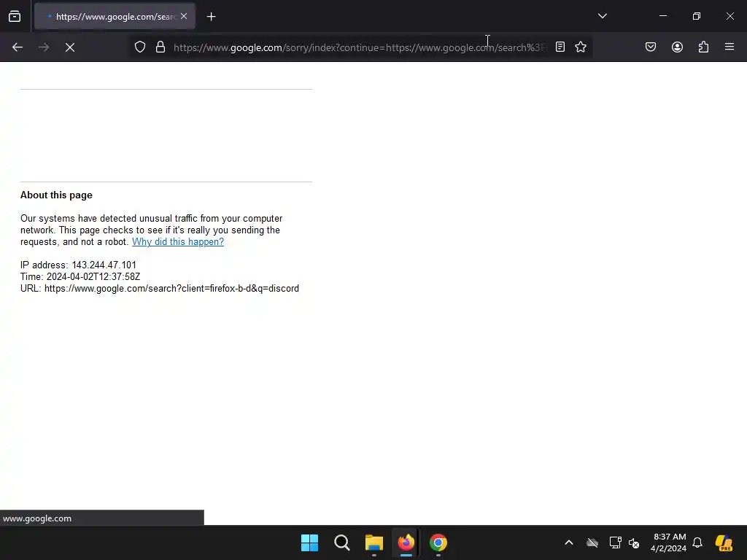The height and width of the screenshot is (560, 747).
Task: Go back one page
Action: 18,47
